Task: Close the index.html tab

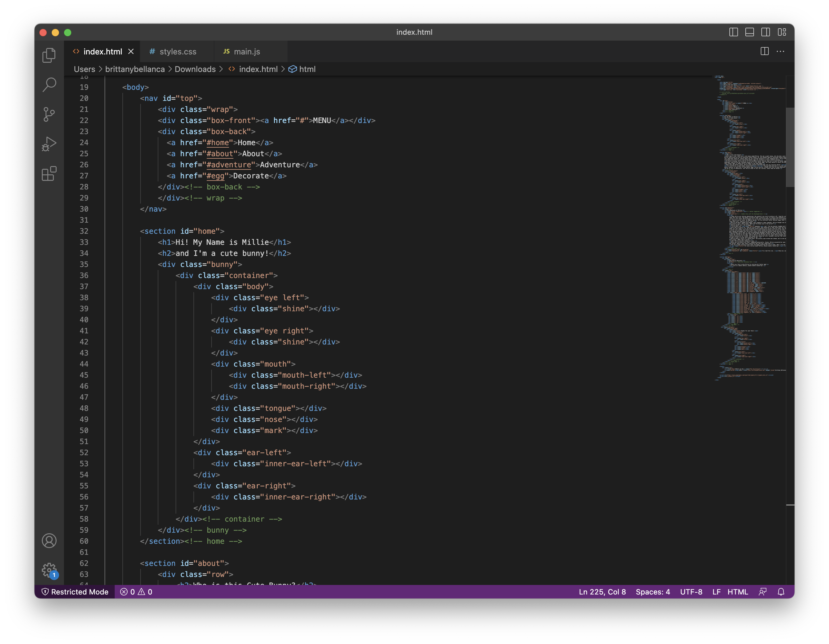Action: pyautogui.click(x=131, y=51)
